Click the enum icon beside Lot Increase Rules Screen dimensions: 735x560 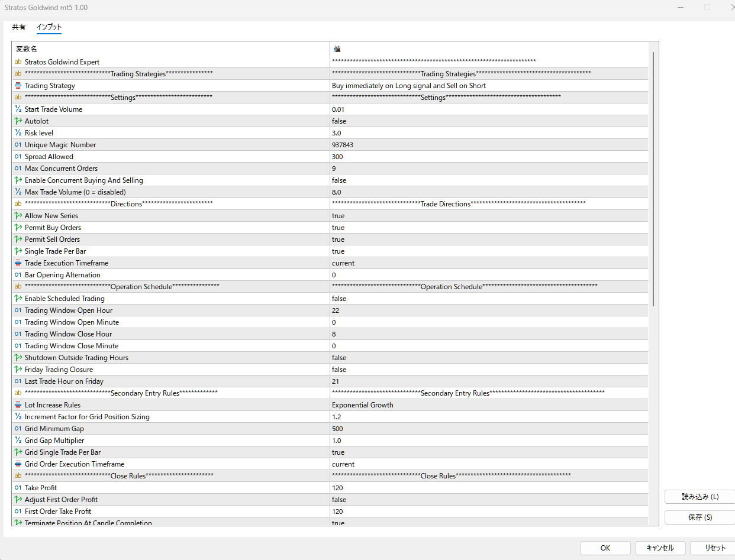tap(18, 405)
